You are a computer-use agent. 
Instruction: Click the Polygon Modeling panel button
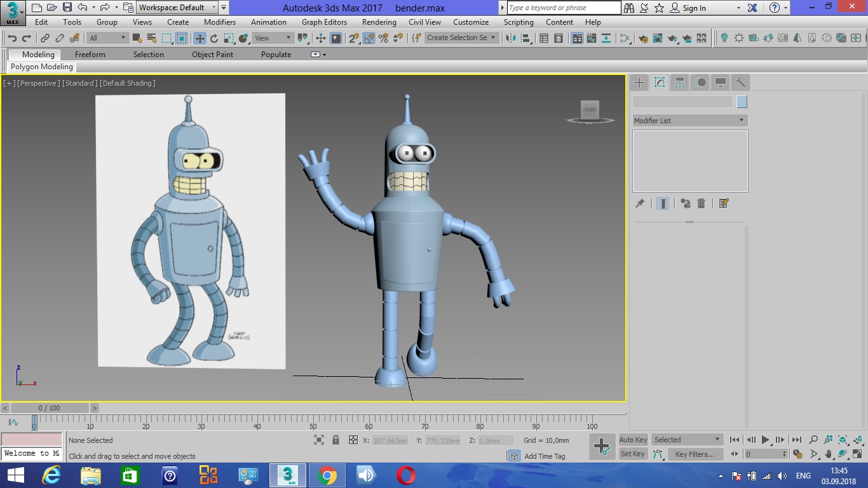pyautogui.click(x=42, y=67)
